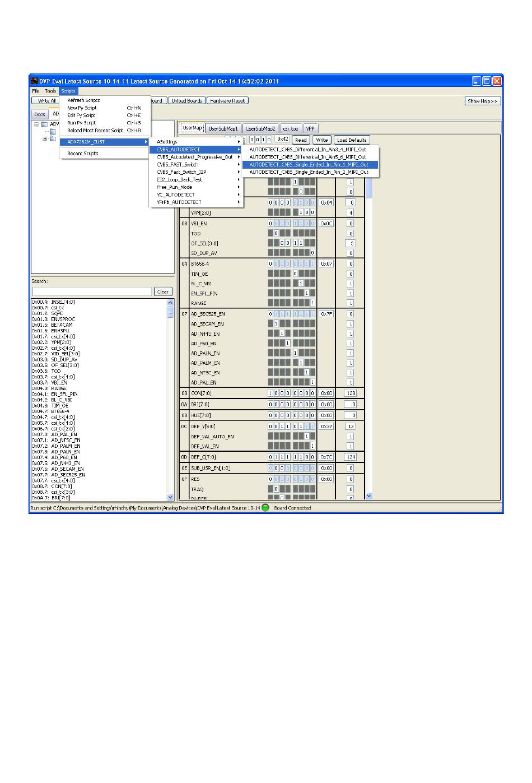
Task: Edit the DEF_C[7:0] decimal value field
Action: pyautogui.click(x=351, y=457)
